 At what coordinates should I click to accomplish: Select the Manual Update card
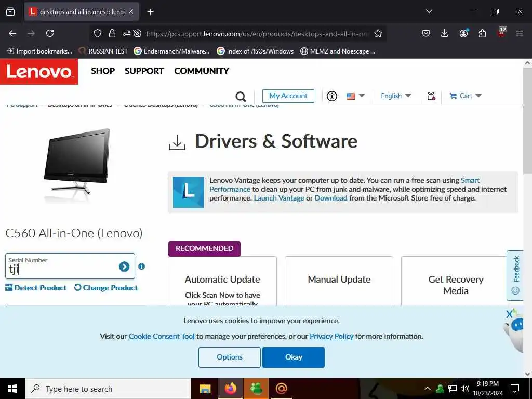(x=339, y=281)
